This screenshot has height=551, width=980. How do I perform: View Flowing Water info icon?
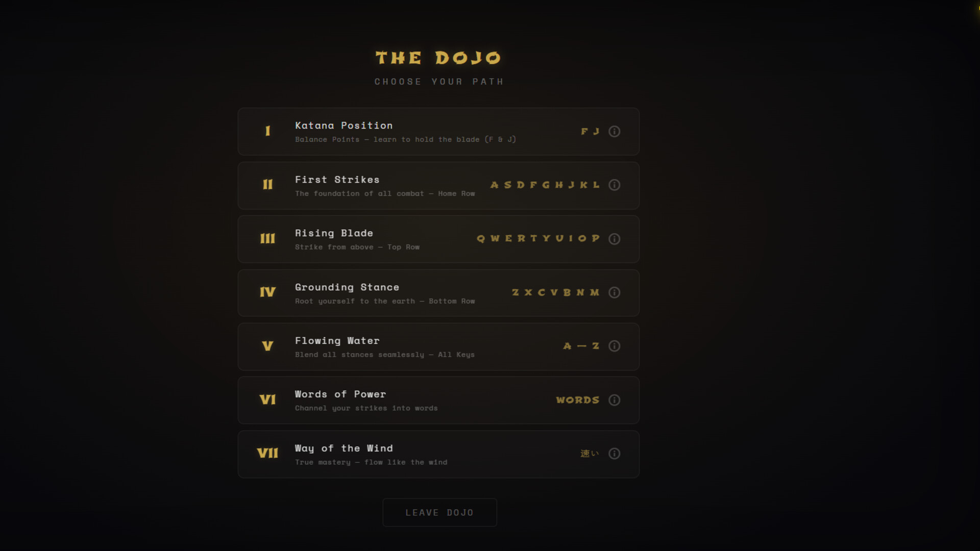(614, 346)
